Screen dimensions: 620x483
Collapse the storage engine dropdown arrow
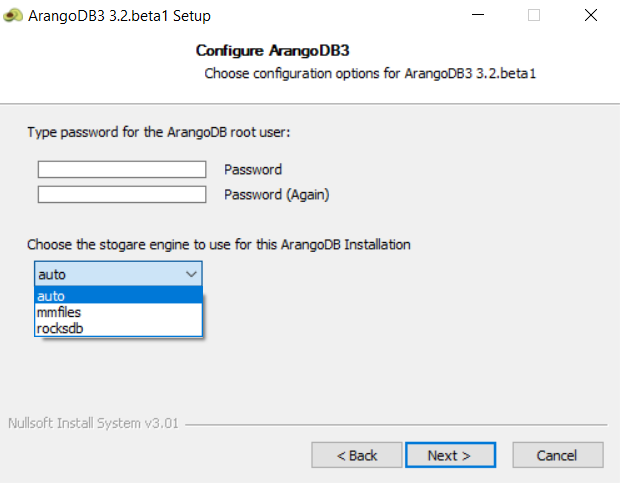pos(191,273)
